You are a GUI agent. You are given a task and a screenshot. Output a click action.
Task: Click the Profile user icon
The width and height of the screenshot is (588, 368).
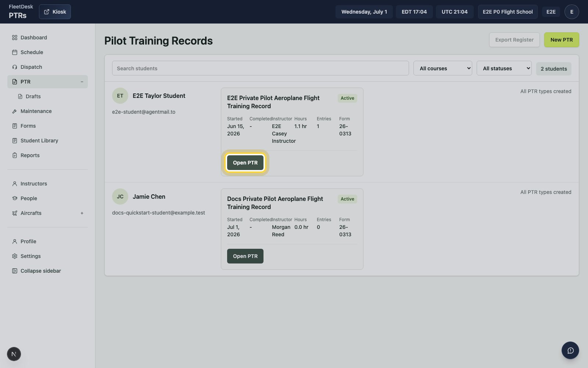[15, 241]
